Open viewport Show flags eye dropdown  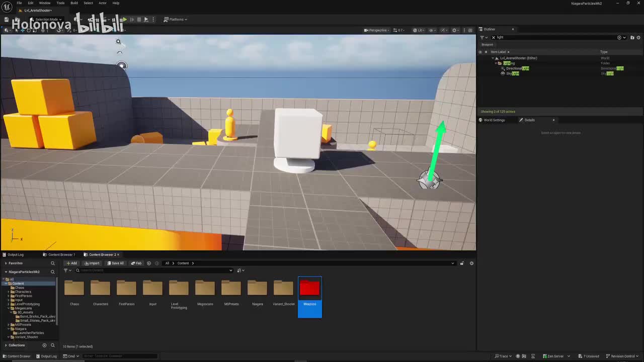[432, 30]
